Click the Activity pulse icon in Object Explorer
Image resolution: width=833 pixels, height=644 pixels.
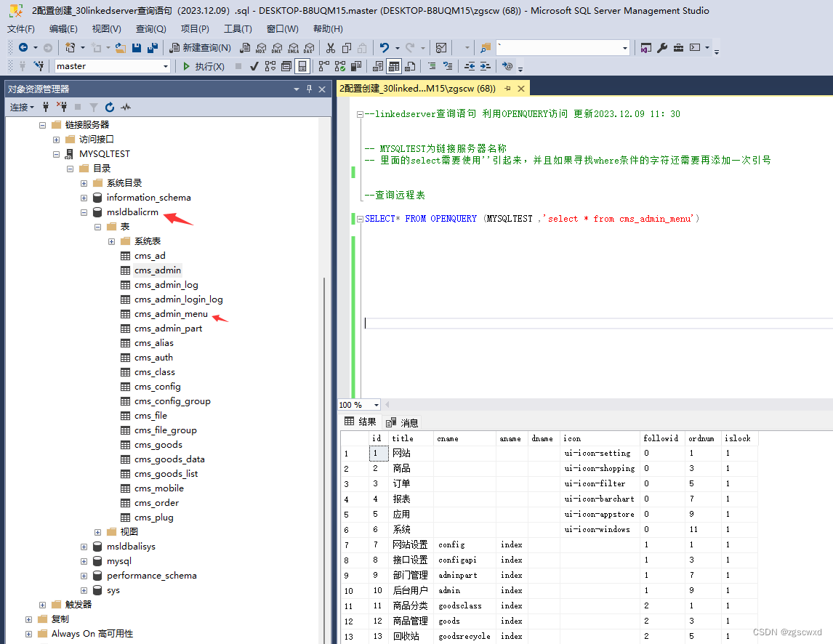click(x=126, y=108)
